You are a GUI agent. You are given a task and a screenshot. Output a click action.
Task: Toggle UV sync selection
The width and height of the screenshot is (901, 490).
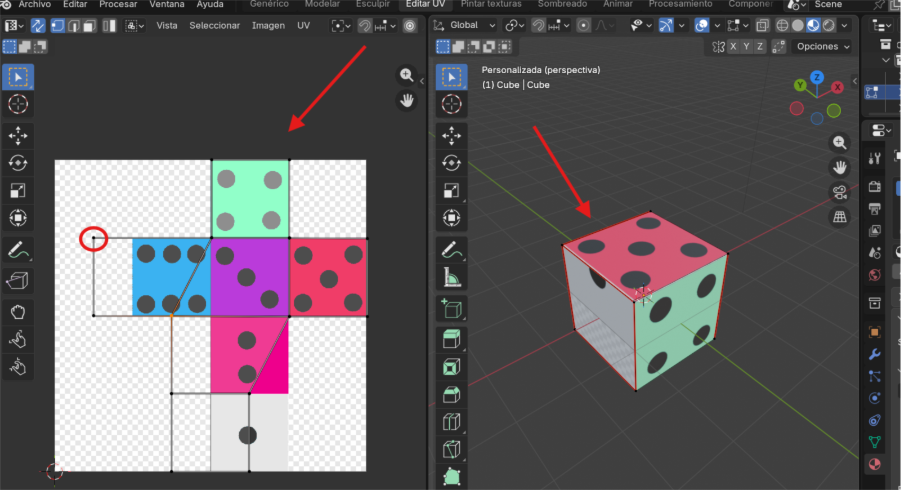(x=37, y=25)
